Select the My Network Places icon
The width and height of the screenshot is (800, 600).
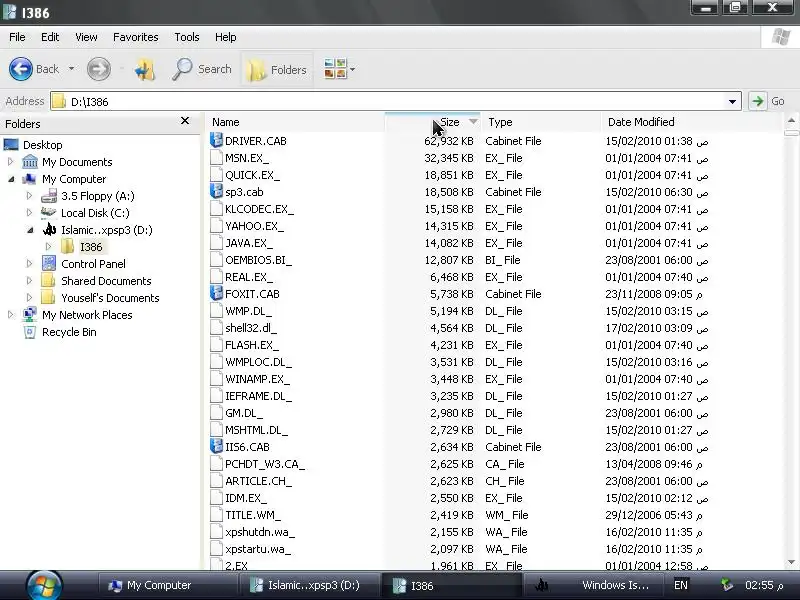30,314
